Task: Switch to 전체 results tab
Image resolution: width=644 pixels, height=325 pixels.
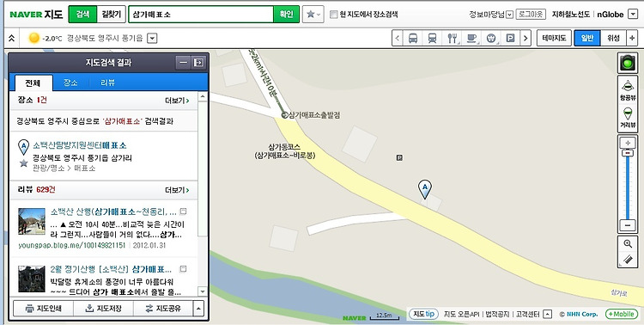Action: coord(33,83)
